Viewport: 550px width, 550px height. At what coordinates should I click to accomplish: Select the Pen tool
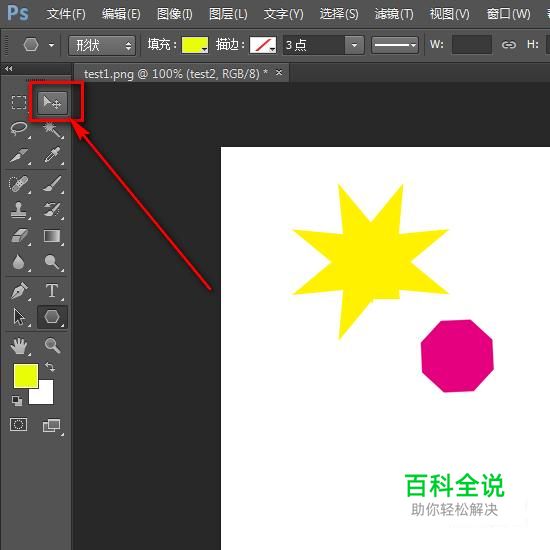[x=19, y=291]
